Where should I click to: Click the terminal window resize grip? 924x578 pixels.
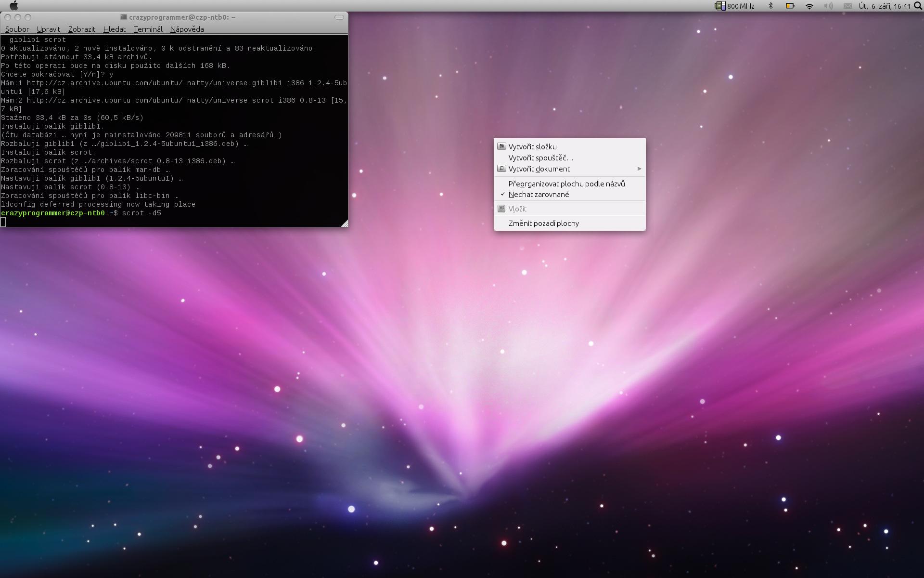345,223
